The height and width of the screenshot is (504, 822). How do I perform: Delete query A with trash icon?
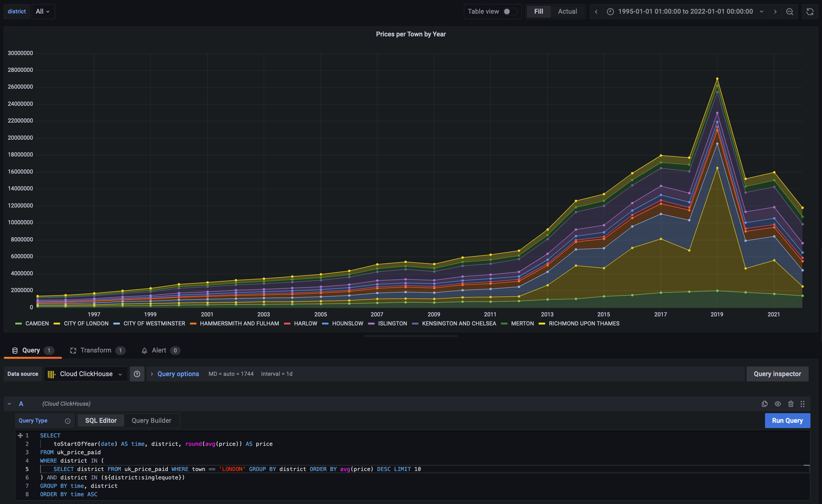coord(791,404)
